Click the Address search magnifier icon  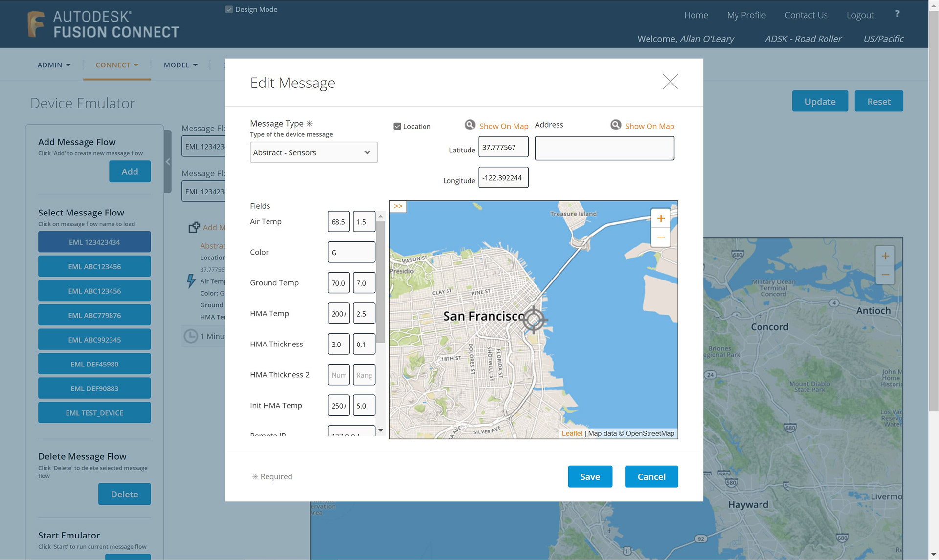coord(616,125)
